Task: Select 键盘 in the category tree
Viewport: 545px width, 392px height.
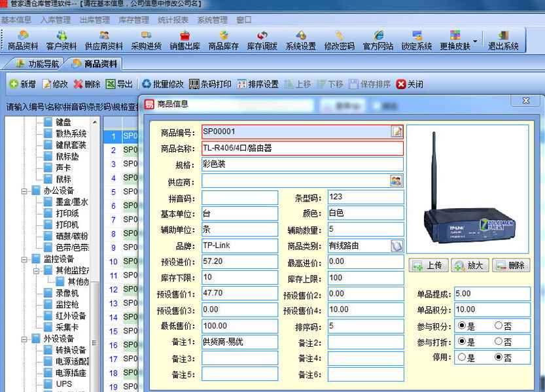Action: tap(63, 122)
